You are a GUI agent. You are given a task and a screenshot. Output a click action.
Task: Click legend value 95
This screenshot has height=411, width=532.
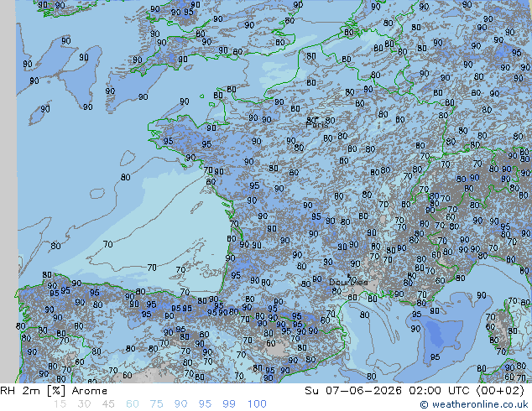point(205,404)
